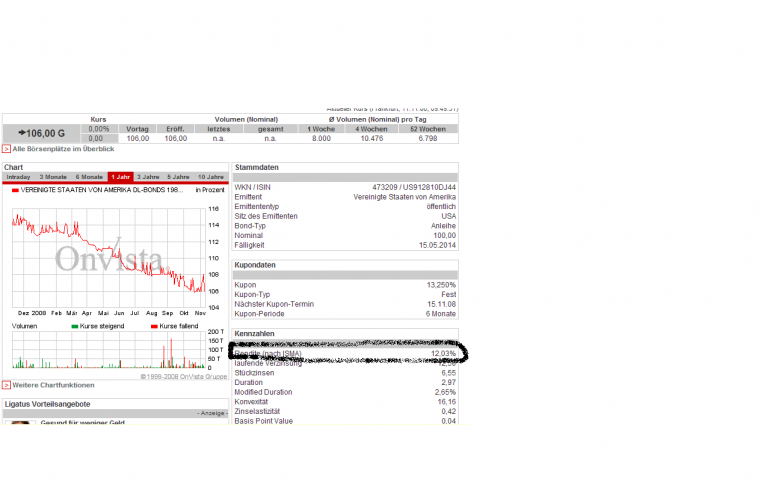Click Basis Point Value 0,04
Image resolution: width=770 pixels, height=482 pixels.
(448, 421)
